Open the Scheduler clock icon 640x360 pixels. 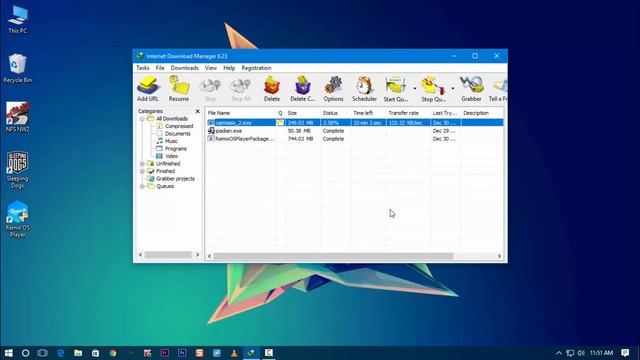364,89
